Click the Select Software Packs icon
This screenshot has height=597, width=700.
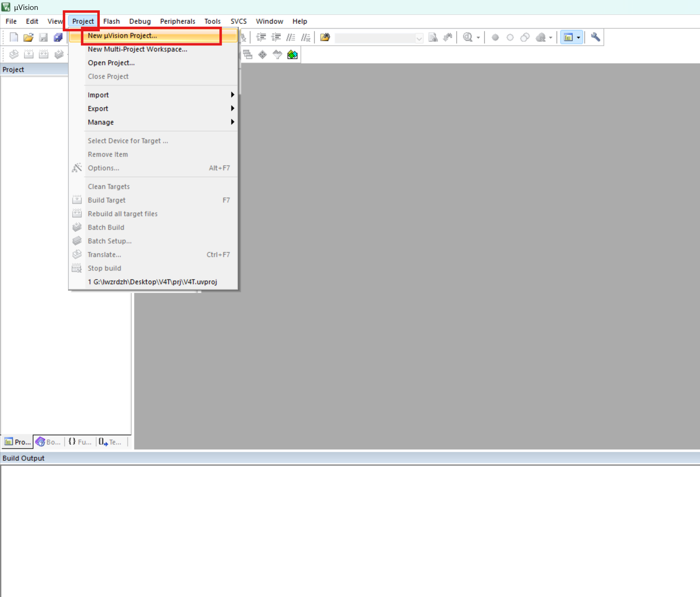[277, 54]
